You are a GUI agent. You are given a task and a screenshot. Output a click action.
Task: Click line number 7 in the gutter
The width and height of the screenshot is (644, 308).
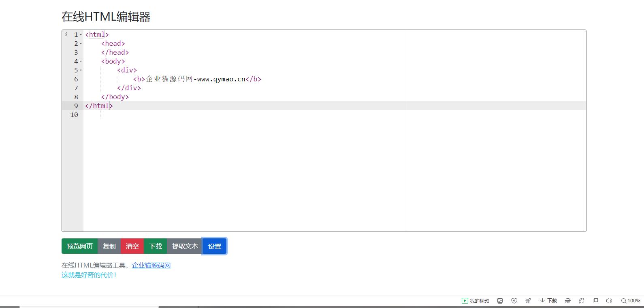tap(76, 88)
